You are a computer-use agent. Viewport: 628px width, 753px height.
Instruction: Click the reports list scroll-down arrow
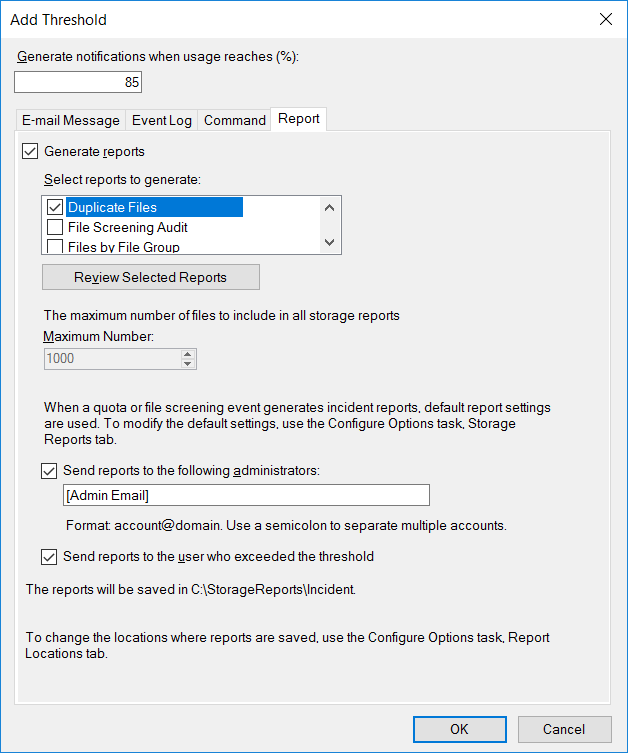coord(329,242)
